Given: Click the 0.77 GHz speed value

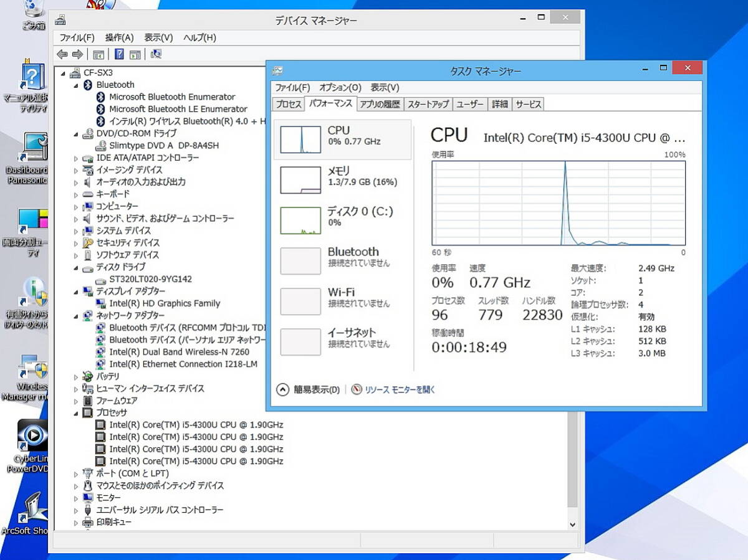Looking at the screenshot, I should 500,282.
